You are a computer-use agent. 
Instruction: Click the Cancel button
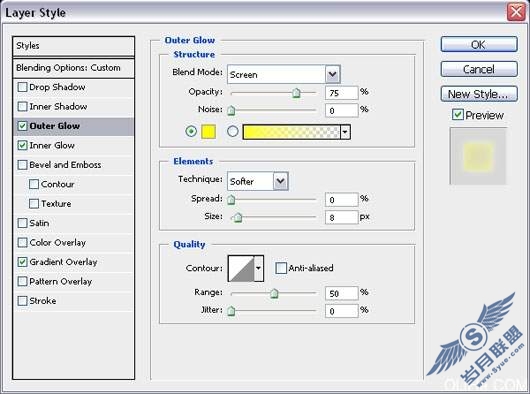click(x=479, y=69)
